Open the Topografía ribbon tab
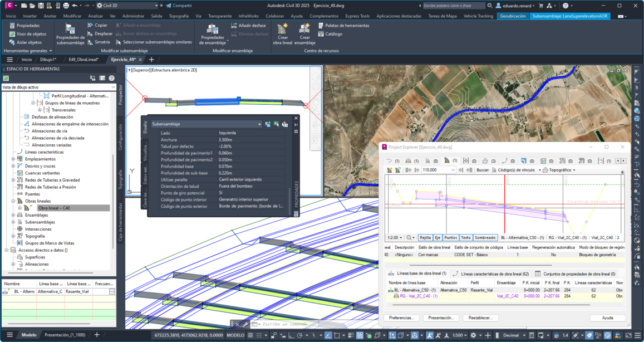 point(179,16)
